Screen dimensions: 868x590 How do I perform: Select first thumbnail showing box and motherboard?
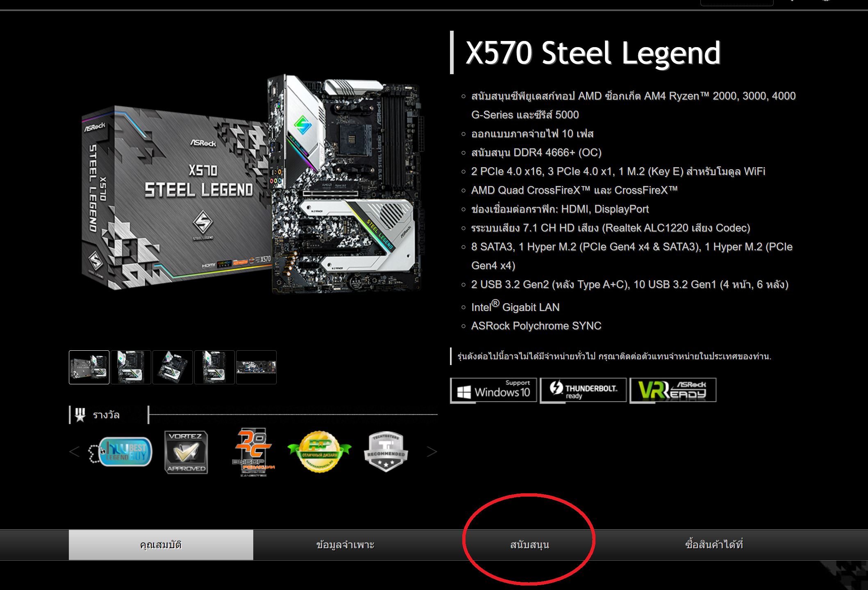point(89,367)
